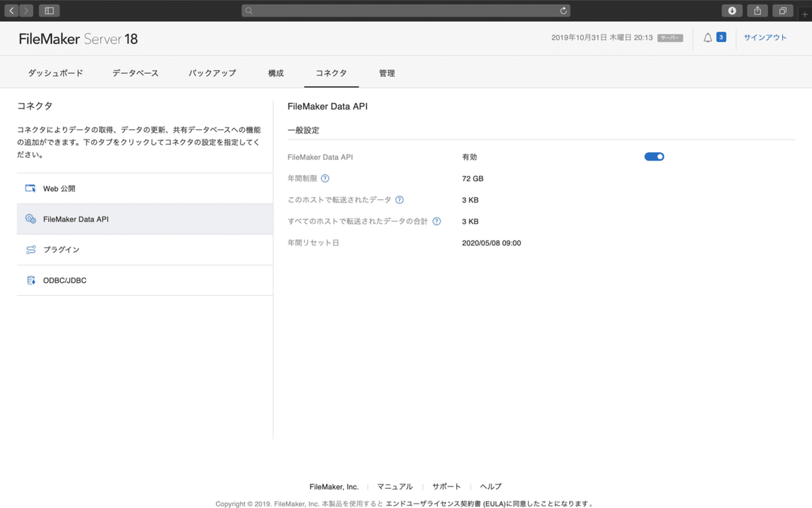This screenshot has height=508, width=812.
Task: Go forward with Safari's forward arrow
Action: (26, 10)
